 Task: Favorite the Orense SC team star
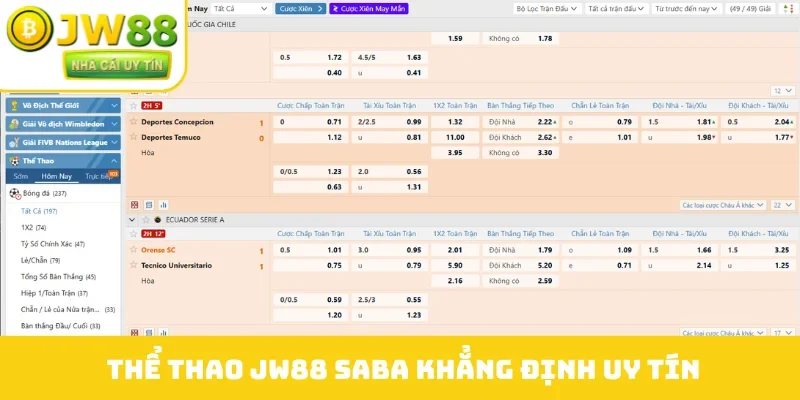coord(134,249)
